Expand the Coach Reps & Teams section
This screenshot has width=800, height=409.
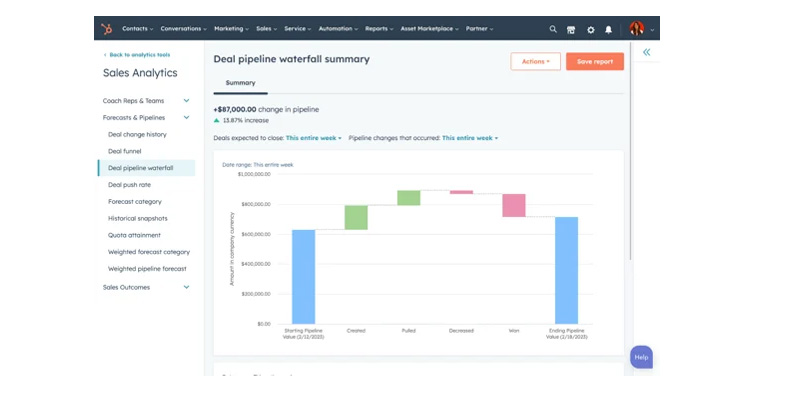pyautogui.click(x=186, y=101)
